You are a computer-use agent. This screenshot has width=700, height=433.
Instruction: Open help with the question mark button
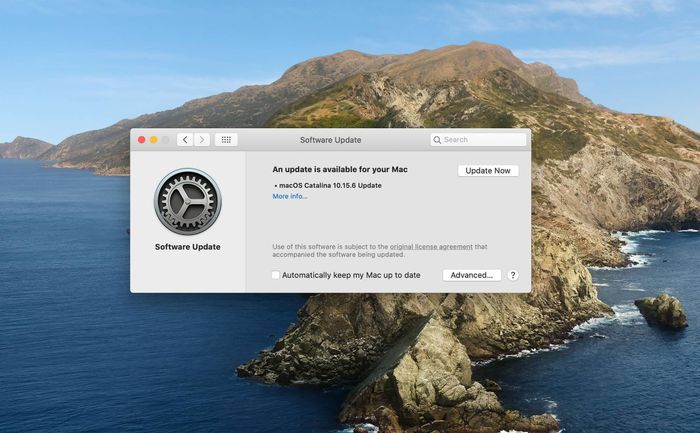pyautogui.click(x=512, y=275)
